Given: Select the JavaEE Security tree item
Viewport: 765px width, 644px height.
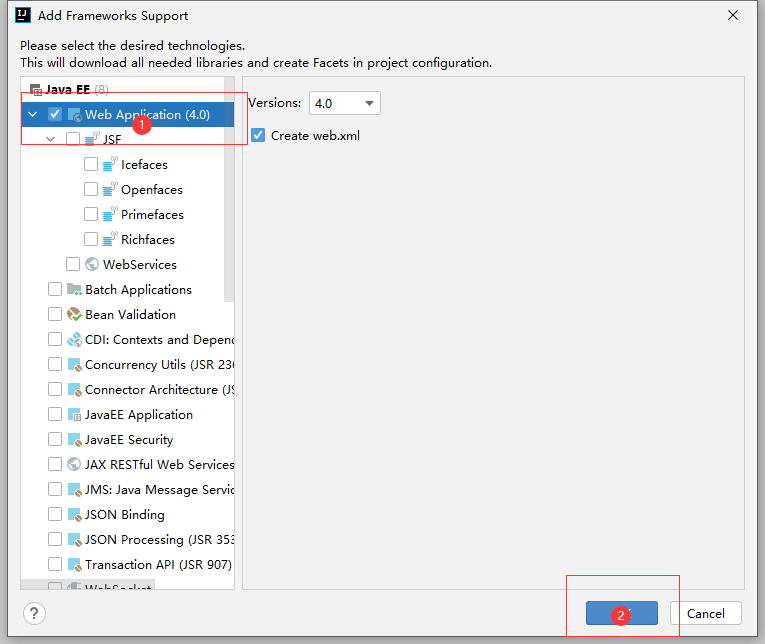Looking at the screenshot, I should point(129,440).
